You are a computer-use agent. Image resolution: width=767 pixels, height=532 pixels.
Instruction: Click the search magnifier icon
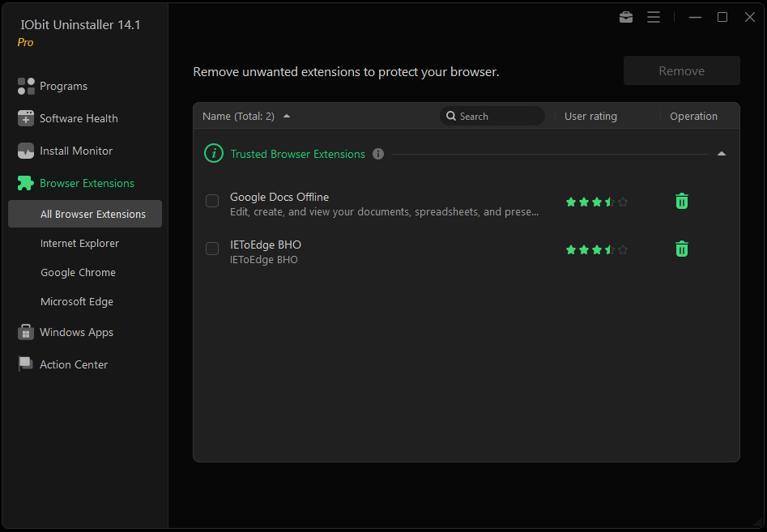point(451,117)
